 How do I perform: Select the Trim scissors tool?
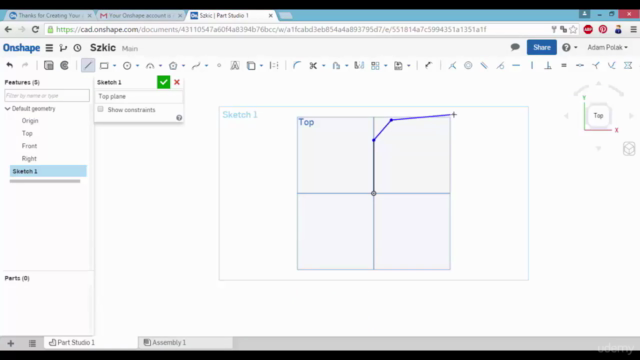[x=313, y=65]
